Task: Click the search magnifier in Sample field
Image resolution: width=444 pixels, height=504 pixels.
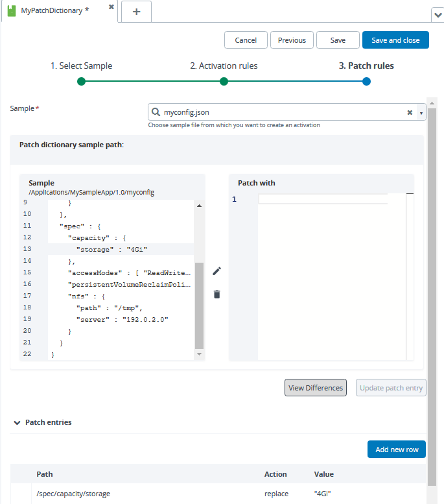Action: [x=156, y=112]
